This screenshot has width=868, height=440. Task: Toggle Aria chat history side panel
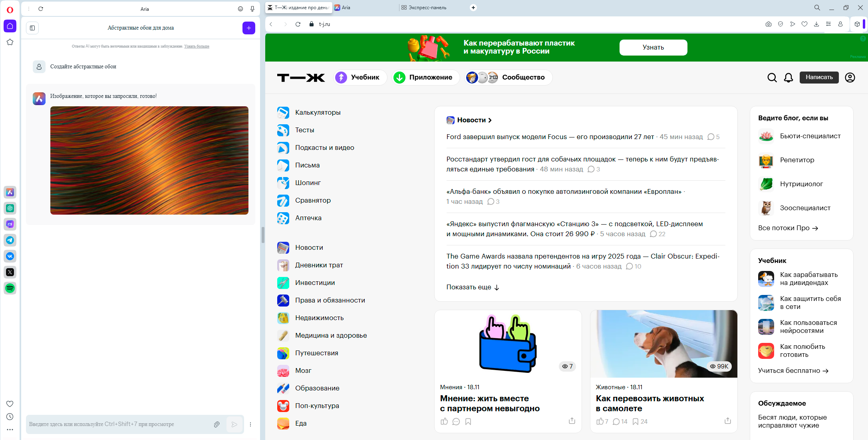point(32,28)
